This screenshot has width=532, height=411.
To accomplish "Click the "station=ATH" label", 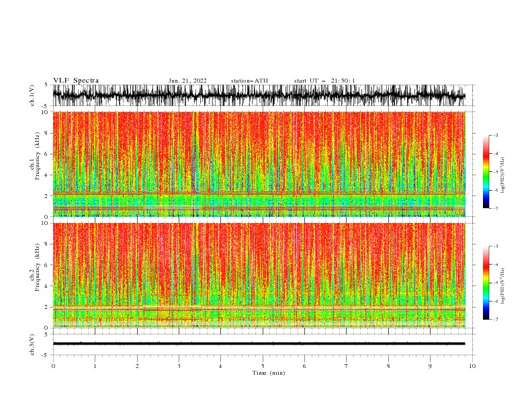I will click(249, 81).
